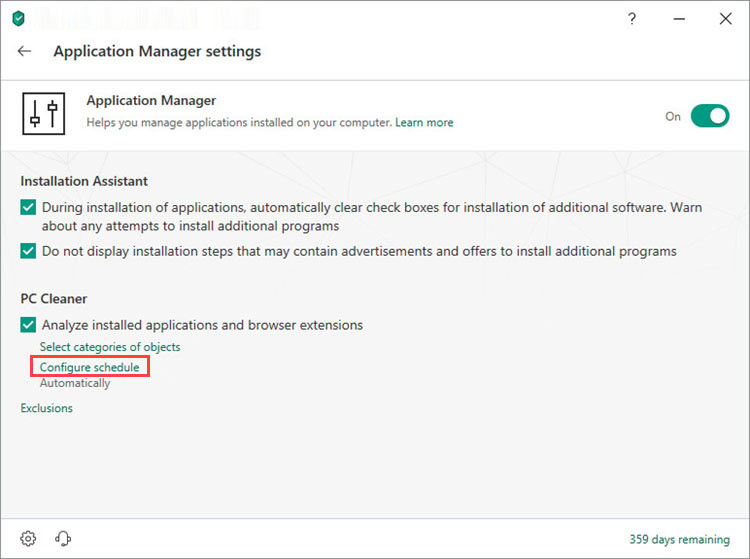Uncheck Analyze installed applications and browser extensions
The image size is (750, 559).
coord(28,325)
